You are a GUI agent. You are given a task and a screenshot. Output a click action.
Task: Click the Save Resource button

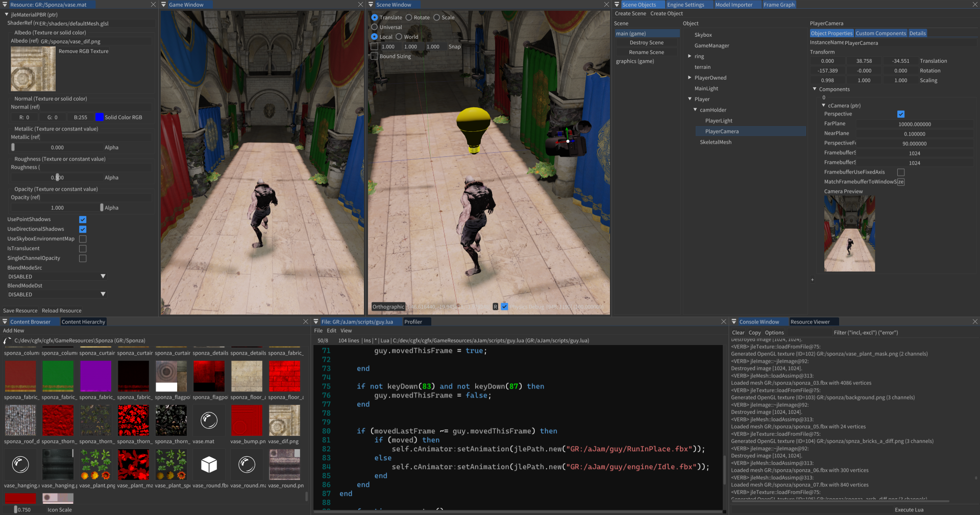tap(20, 311)
